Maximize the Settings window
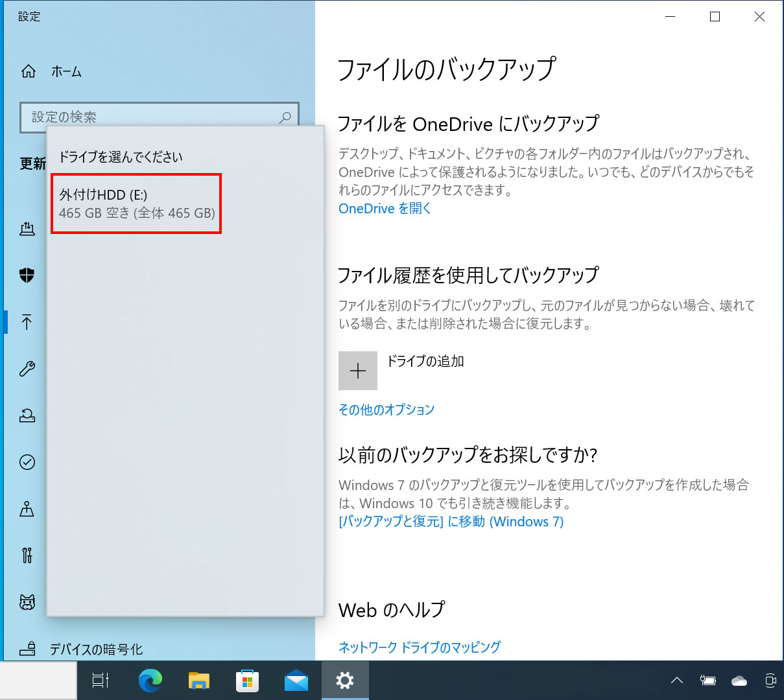This screenshot has width=784, height=700. click(715, 17)
